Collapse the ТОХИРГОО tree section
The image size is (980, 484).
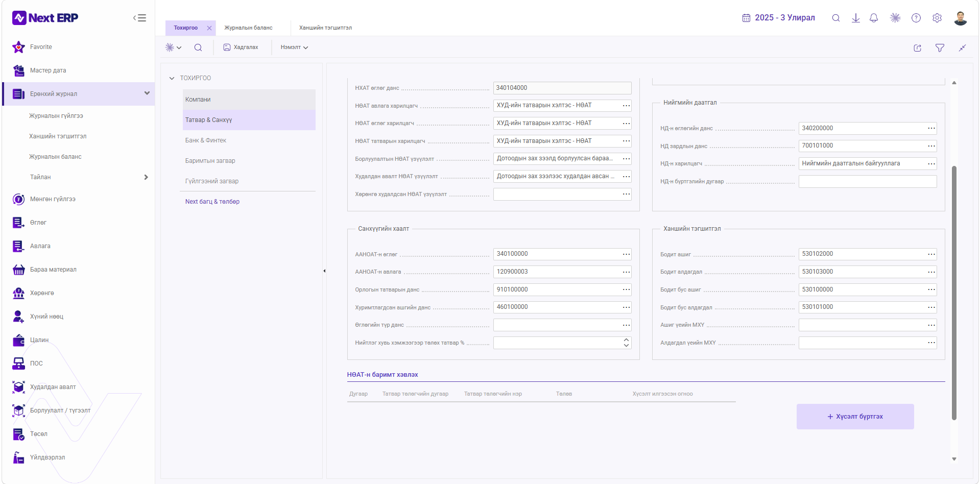click(x=172, y=78)
